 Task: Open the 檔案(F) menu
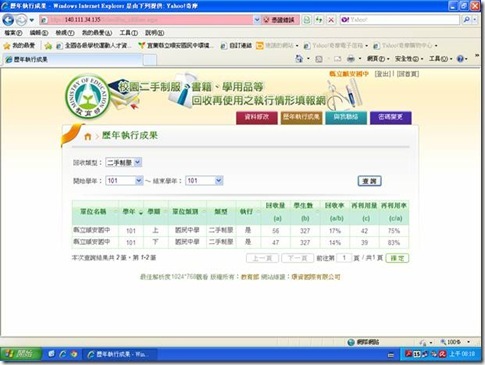[x=13, y=33]
